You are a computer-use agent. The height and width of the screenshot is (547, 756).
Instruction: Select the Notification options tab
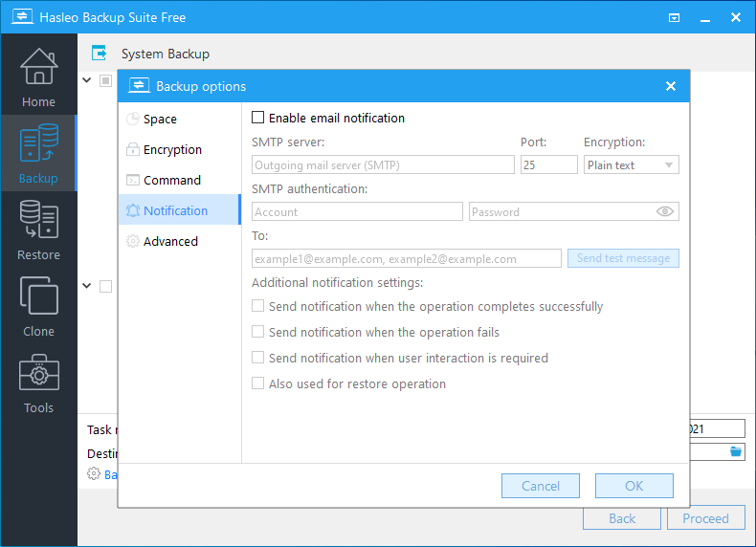[x=179, y=210]
